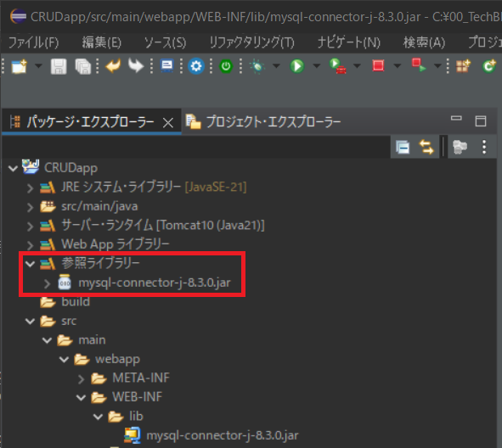The width and height of the screenshot is (502, 448).
Task: Open the リファクタリング(T) menu
Action: [x=251, y=42]
